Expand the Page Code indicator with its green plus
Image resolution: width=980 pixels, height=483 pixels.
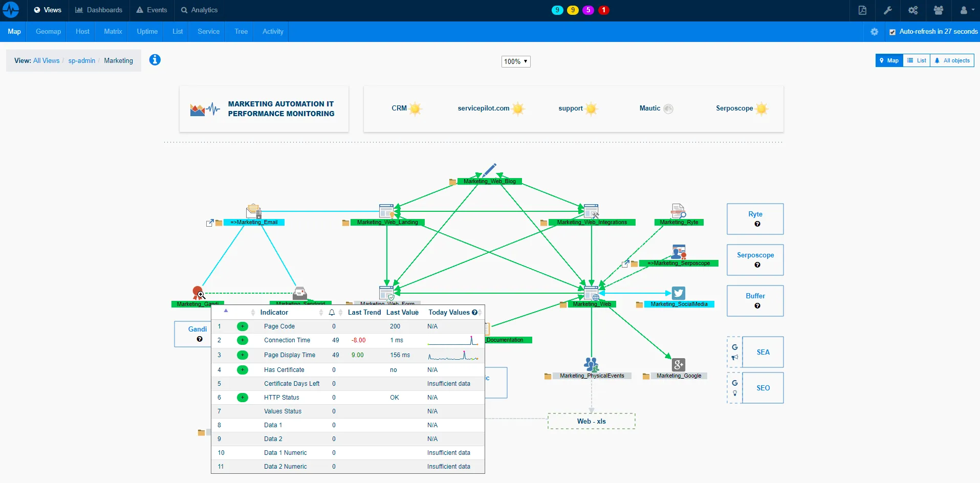tap(242, 326)
